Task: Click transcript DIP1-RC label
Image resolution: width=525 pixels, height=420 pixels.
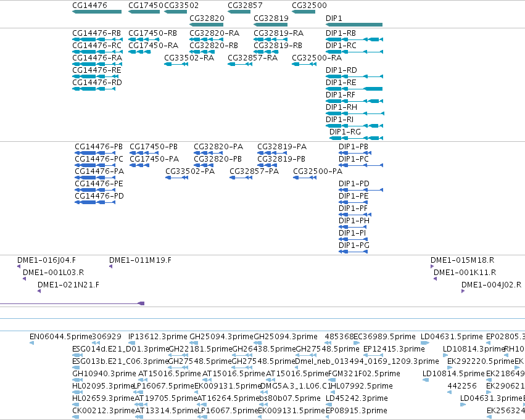Action: 341,46
